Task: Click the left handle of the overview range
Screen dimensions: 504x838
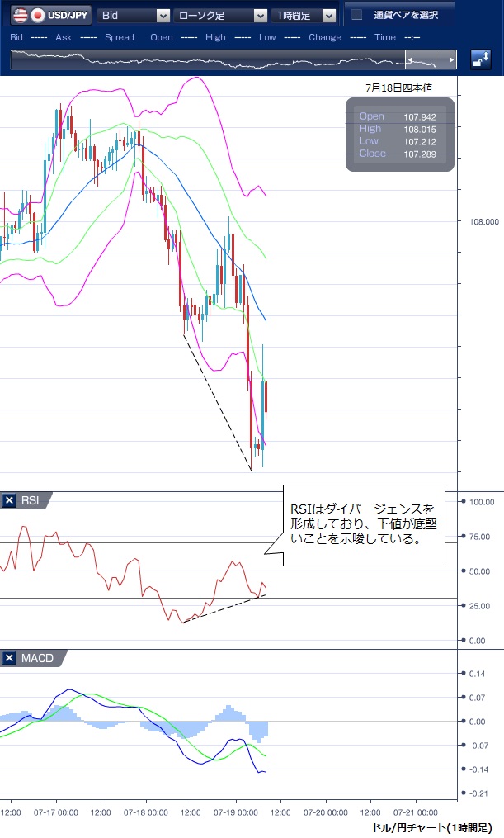Action: 408,60
